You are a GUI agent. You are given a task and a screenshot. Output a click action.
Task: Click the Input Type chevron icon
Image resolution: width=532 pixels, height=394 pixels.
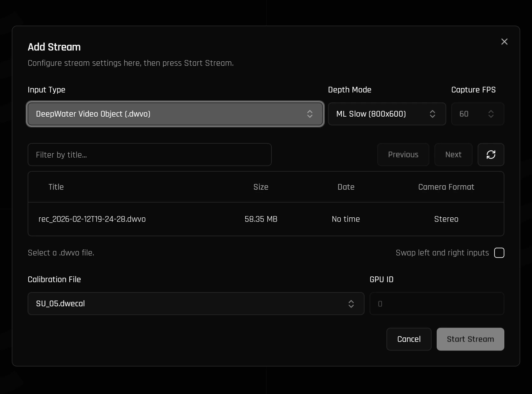pyautogui.click(x=310, y=114)
